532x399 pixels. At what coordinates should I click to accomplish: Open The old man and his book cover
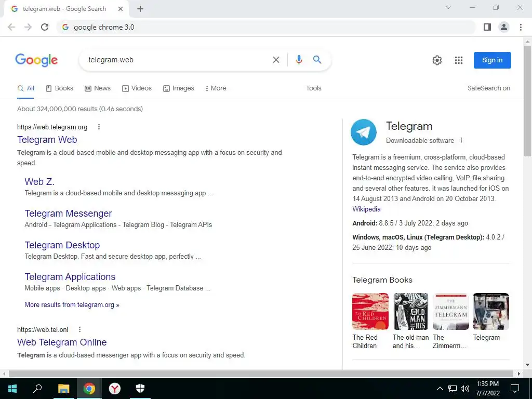[411, 312]
